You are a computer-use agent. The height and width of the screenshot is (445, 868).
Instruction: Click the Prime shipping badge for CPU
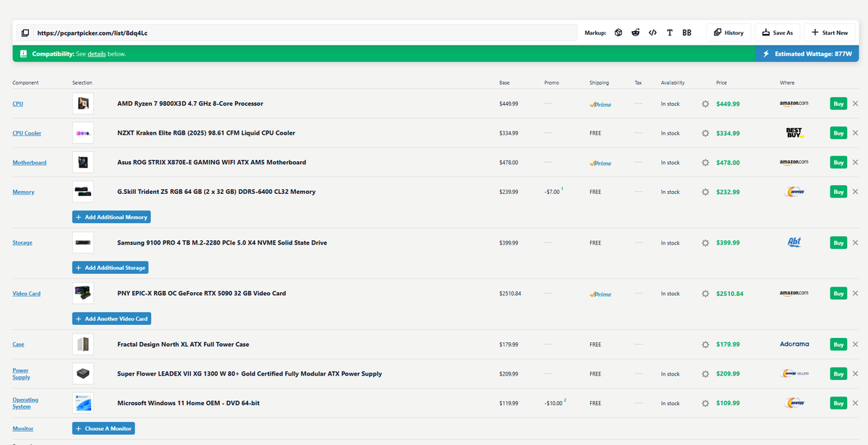coord(600,104)
